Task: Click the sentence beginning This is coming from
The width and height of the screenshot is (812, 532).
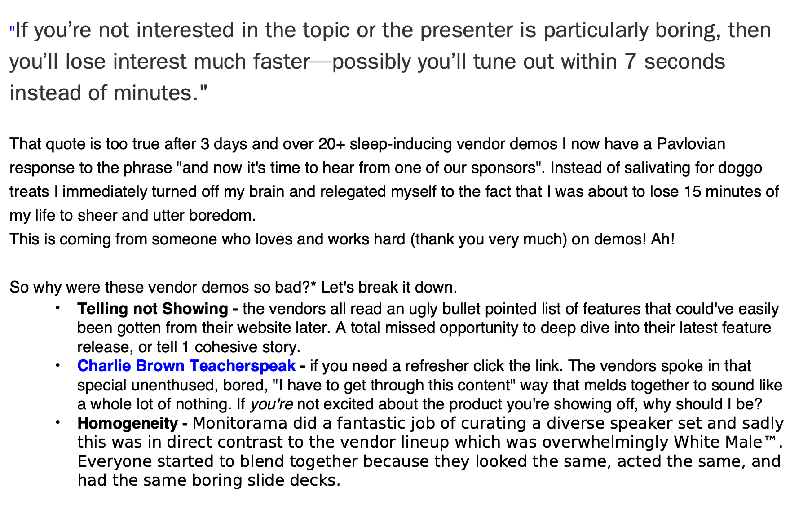Action: tap(342, 239)
